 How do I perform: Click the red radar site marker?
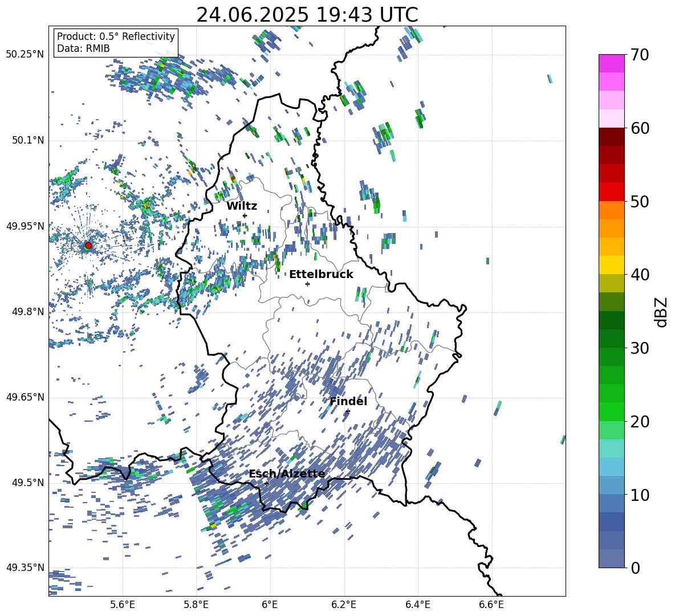coord(88,245)
